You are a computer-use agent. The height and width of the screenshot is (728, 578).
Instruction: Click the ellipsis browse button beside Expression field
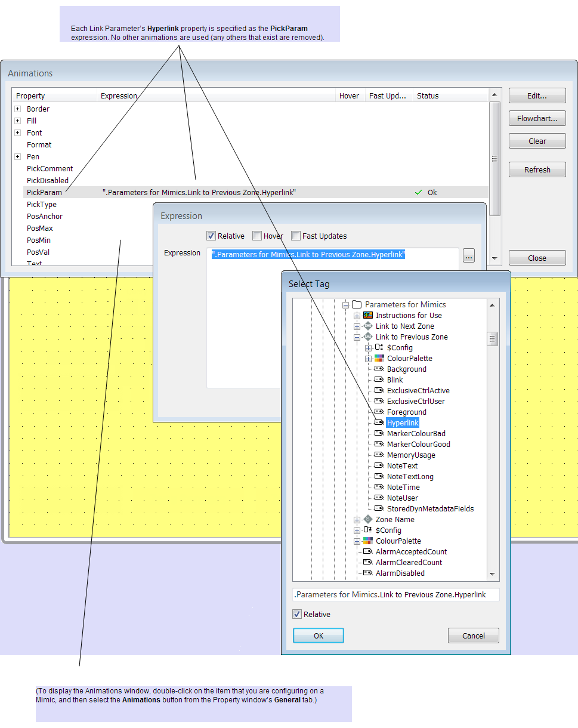468,255
